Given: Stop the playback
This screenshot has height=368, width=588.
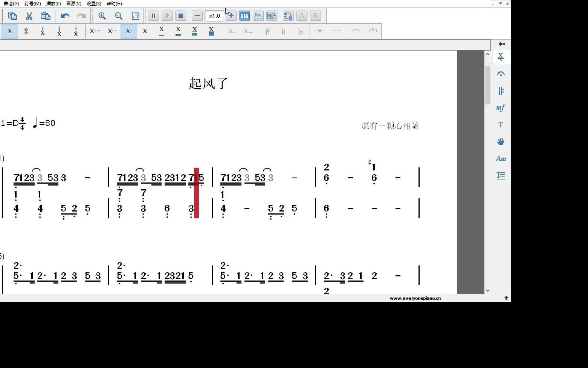Looking at the screenshot, I should [x=180, y=16].
